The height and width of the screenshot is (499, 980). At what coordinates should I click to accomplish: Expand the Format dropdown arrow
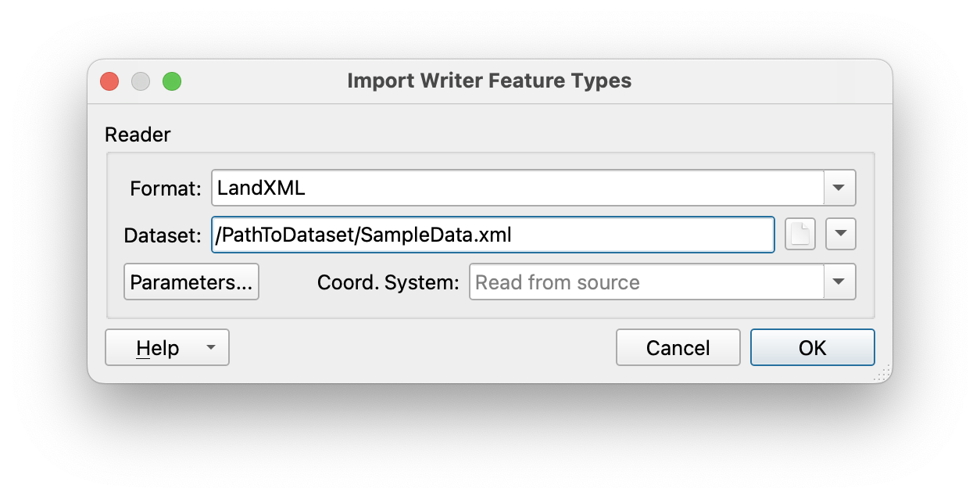click(x=840, y=188)
